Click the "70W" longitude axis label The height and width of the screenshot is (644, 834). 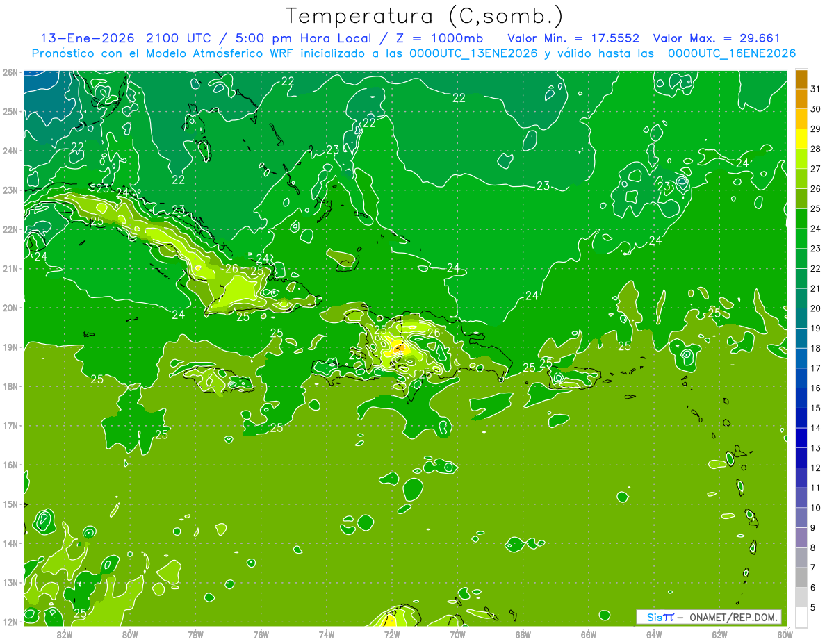[457, 634]
